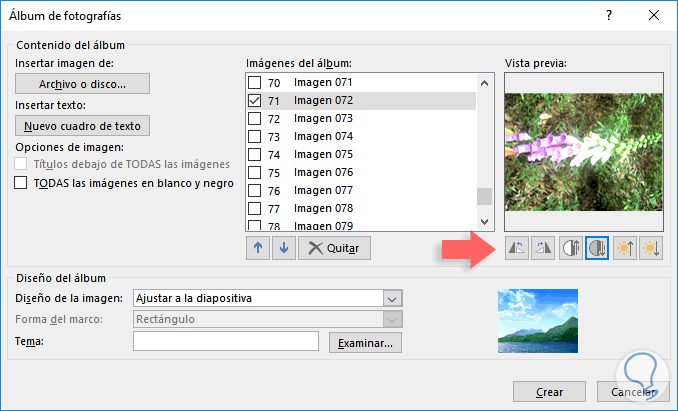This screenshot has height=411, width=678.
Task: Open the Diseño de la imagen dropdown
Action: 392,298
